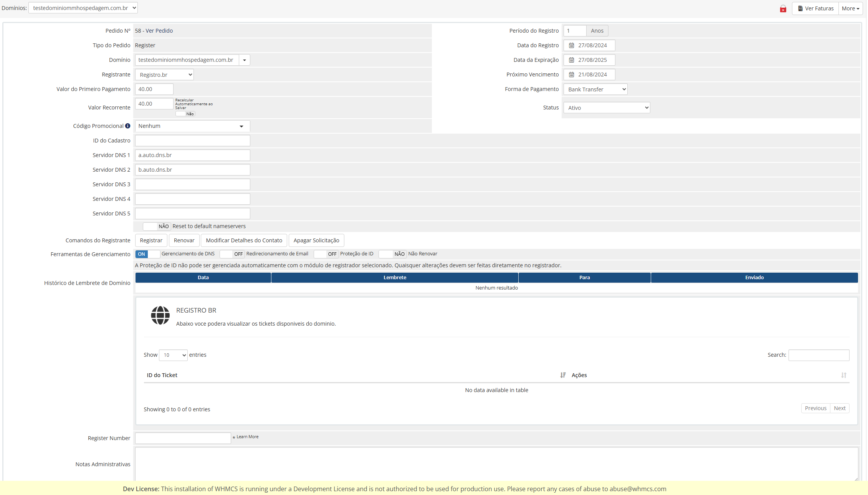Screen dimensions: 868x495
Task: Click the info icon beside Código Promocional
Action: point(127,126)
